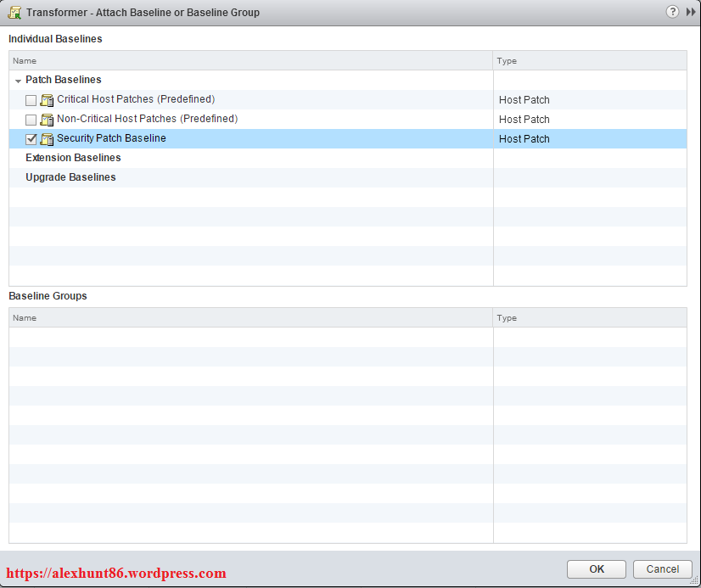Viewport: 701px width, 588px height.
Task: Click the Critical Host Patches baseline icon
Action: 47,100
